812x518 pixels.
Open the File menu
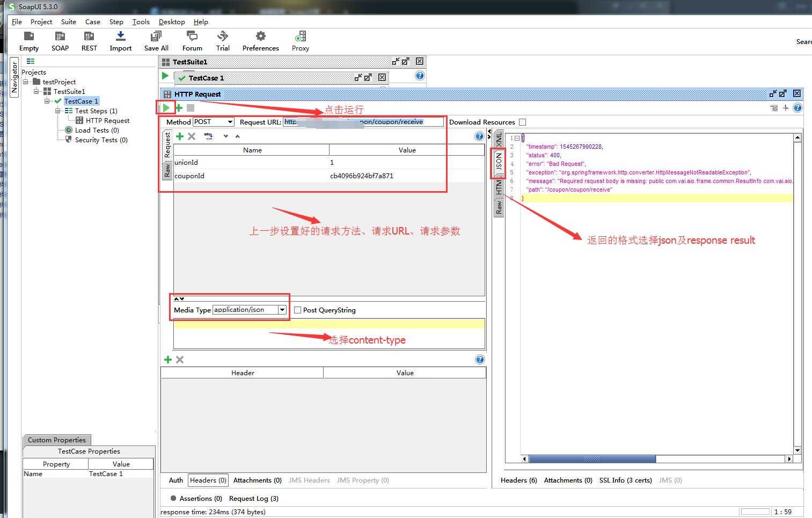click(x=17, y=22)
